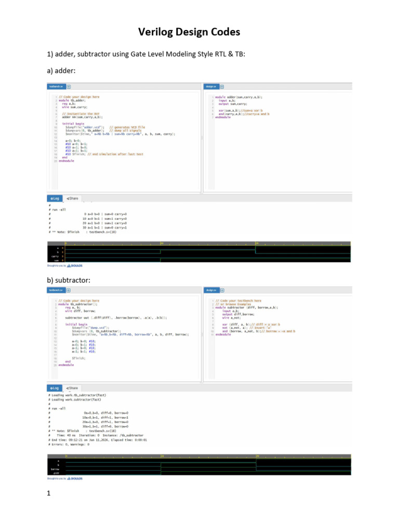Click the 10 time marker in subtractor waveform
This screenshot has width=399, height=532.
(x=162, y=456)
